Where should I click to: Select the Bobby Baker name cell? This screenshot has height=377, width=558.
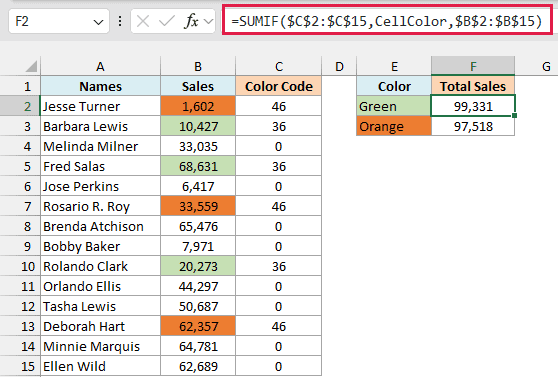click(100, 246)
